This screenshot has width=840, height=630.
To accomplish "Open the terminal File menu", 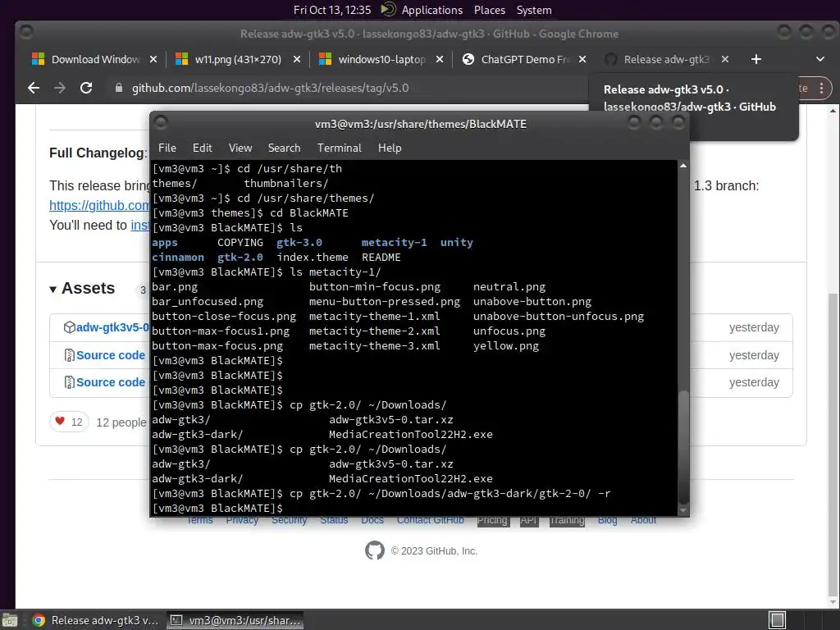I will point(167,148).
